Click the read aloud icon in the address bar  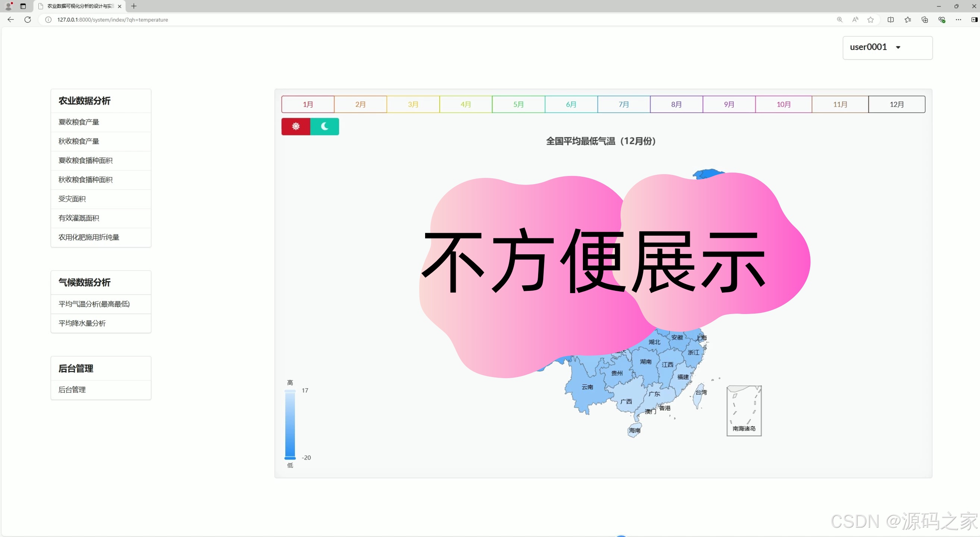tap(855, 20)
